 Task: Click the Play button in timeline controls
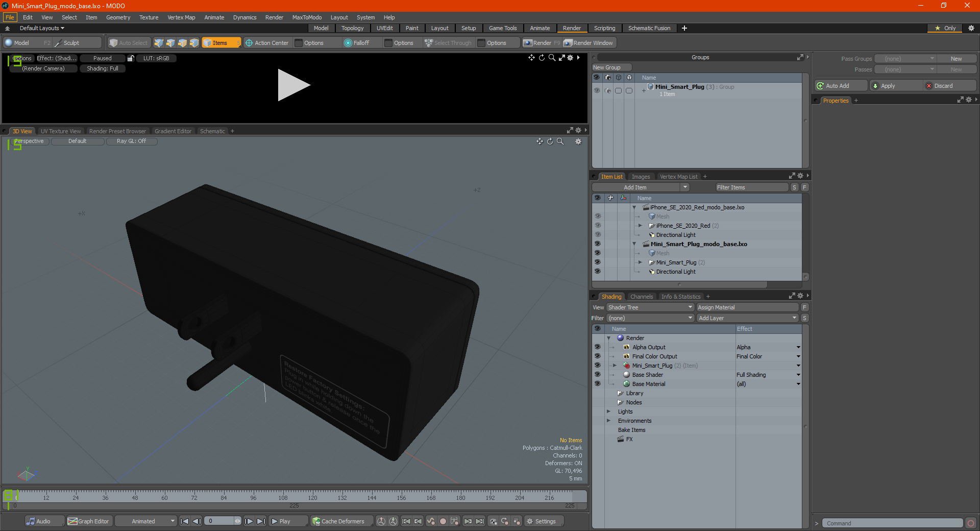(x=288, y=521)
